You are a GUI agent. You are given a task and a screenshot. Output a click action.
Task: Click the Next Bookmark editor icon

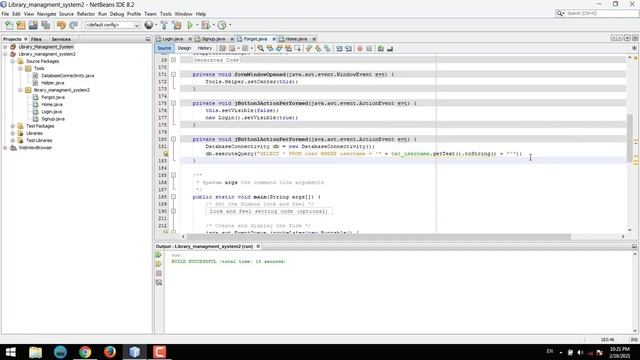(x=318, y=49)
